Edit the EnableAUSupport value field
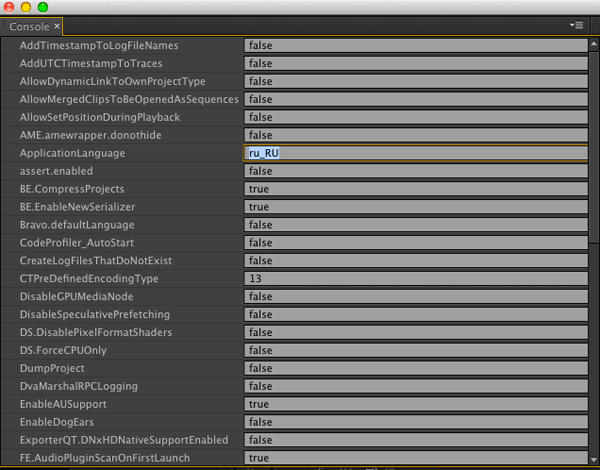This screenshot has width=600, height=470. coord(416,404)
